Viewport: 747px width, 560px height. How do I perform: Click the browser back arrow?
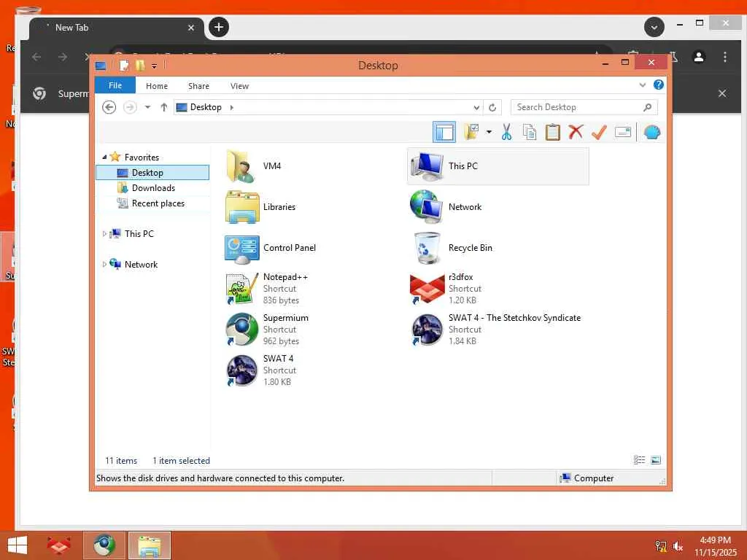tap(36, 57)
